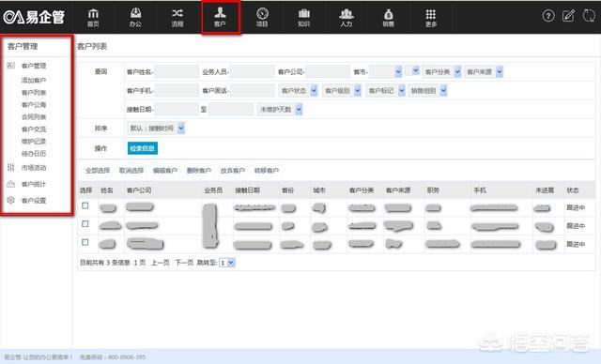
Task: Open the 销售组别 dropdown
Action: (428, 91)
